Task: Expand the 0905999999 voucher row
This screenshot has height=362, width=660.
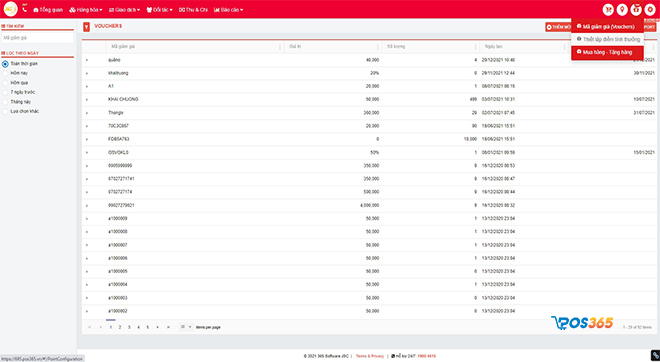Action: (87, 166)
